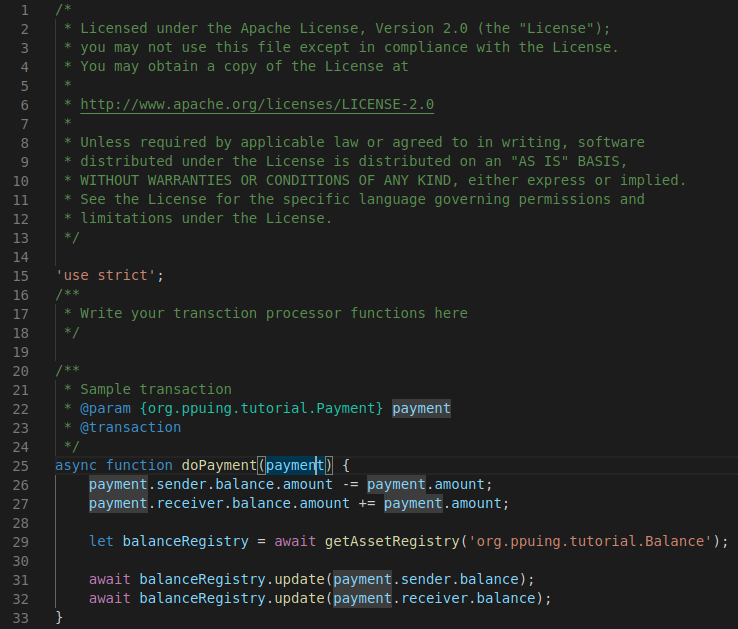The image size is (738, 629).
Task: Click the 'use strict' string literal
Action: (x=105, y=275)
